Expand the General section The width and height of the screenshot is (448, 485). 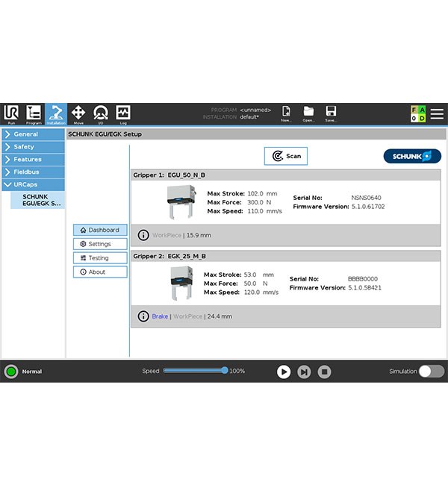coord(34,134)
